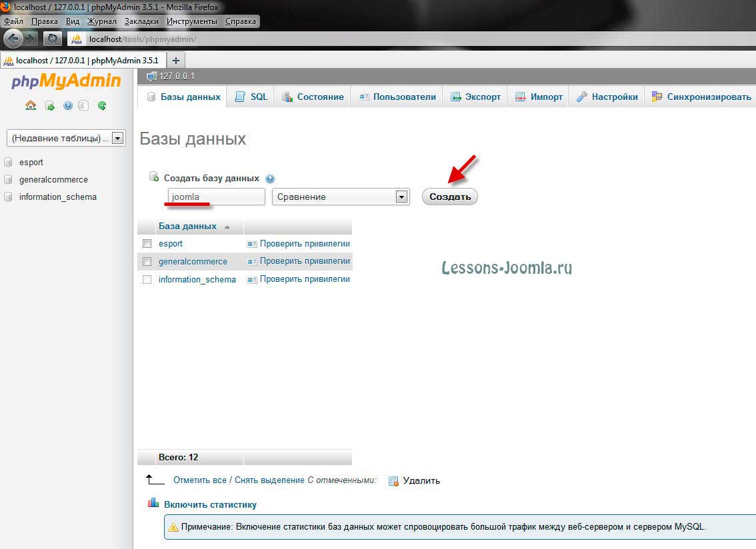756x549 pixels.
Task: Click the phpMyAdmin Home icon
Action: [x=31, y=105]
